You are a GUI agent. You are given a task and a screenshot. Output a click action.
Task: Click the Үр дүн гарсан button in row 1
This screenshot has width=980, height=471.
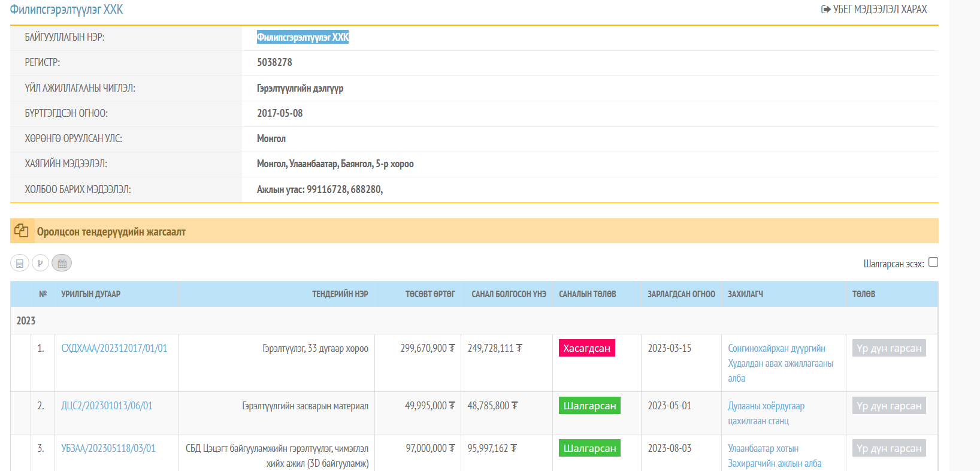click(x=888, y=348)
